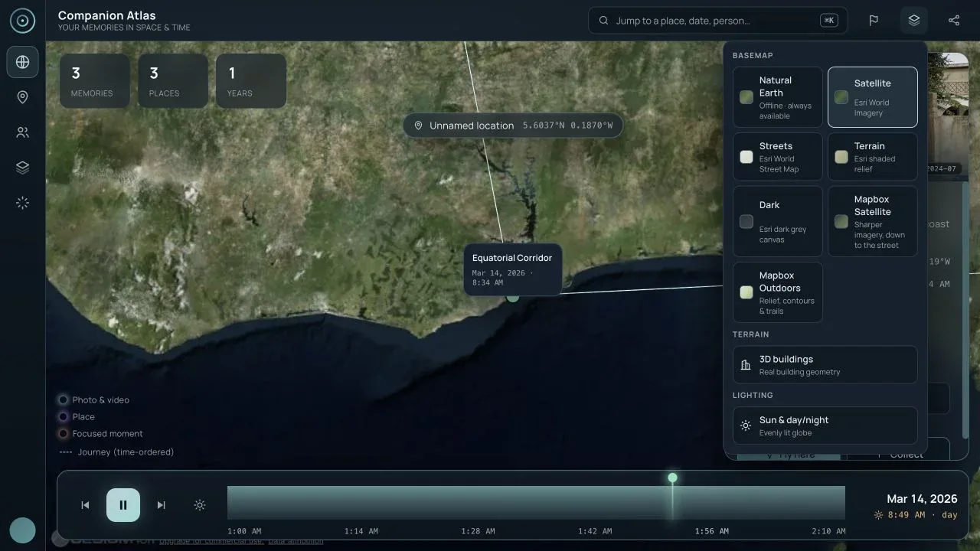This screenshot has width=980, height=551.
Task: Skip to next memory on timeline
Action: [161, 505]
